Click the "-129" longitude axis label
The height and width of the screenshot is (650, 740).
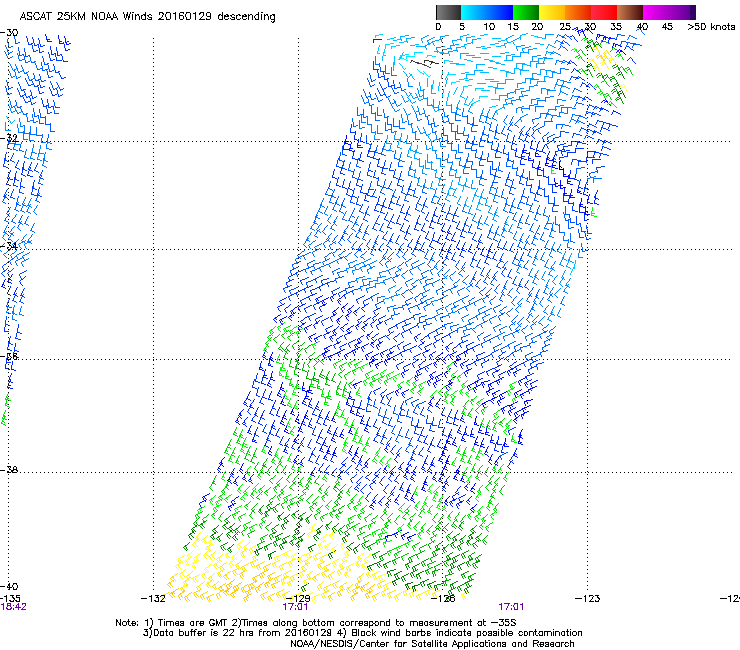coord(298,599)
